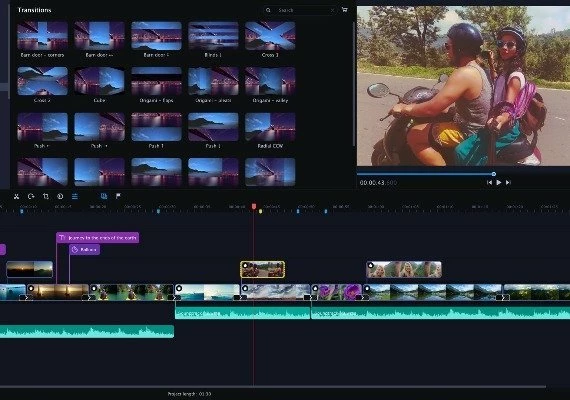This screenshot has width=570, height=400.
Task: Select the highlighted motorcycle overlay clip
Action: 262,269
